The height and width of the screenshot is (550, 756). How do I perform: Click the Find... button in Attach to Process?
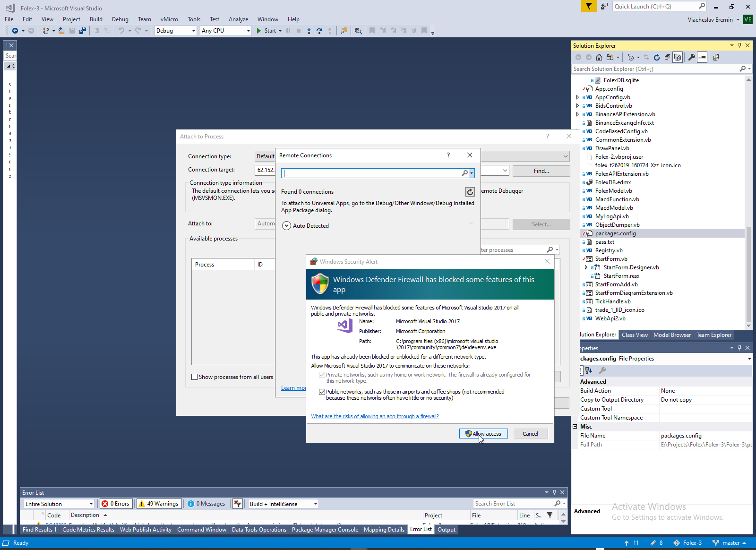pyautogui.click(x=541, y=171)
